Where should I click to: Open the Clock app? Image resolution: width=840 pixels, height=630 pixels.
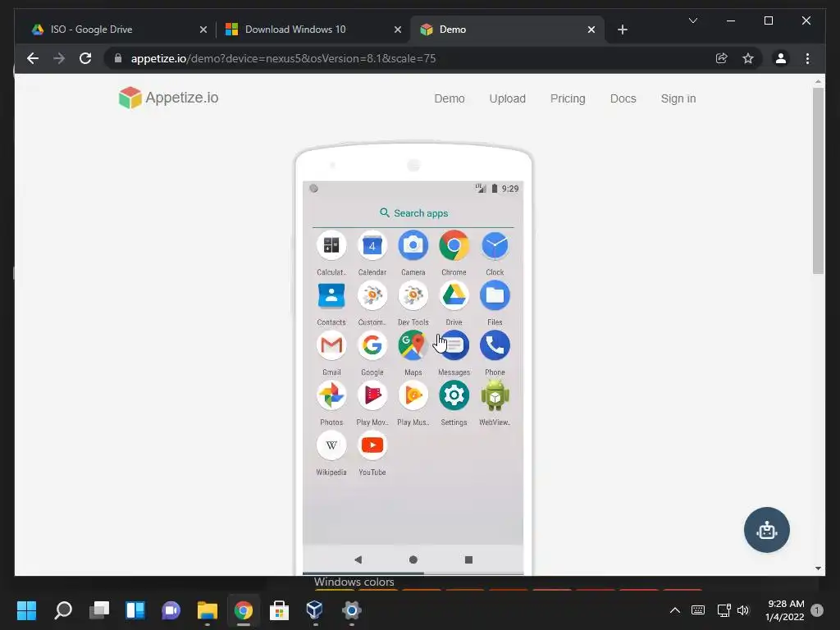pyautogui.click(x=495, y=246)
